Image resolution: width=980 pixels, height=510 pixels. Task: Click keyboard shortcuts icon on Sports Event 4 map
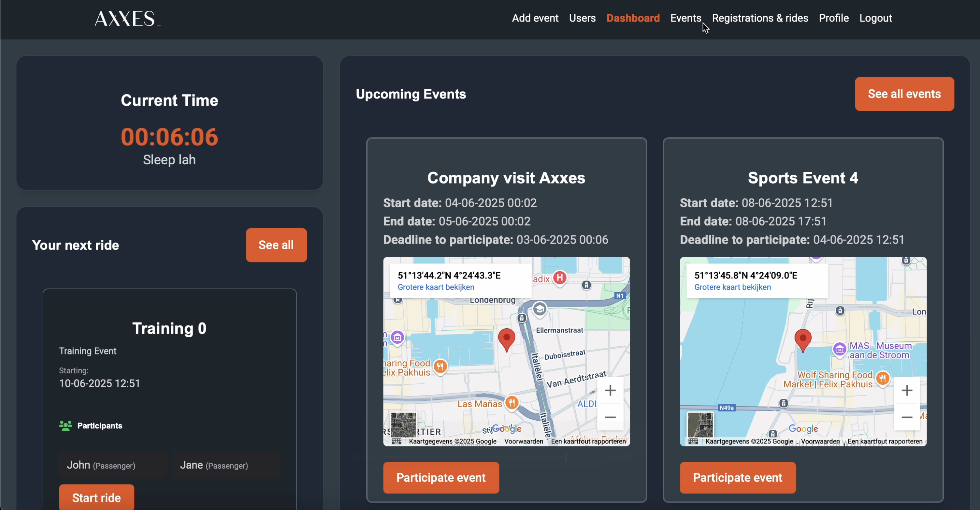point(693,441)
